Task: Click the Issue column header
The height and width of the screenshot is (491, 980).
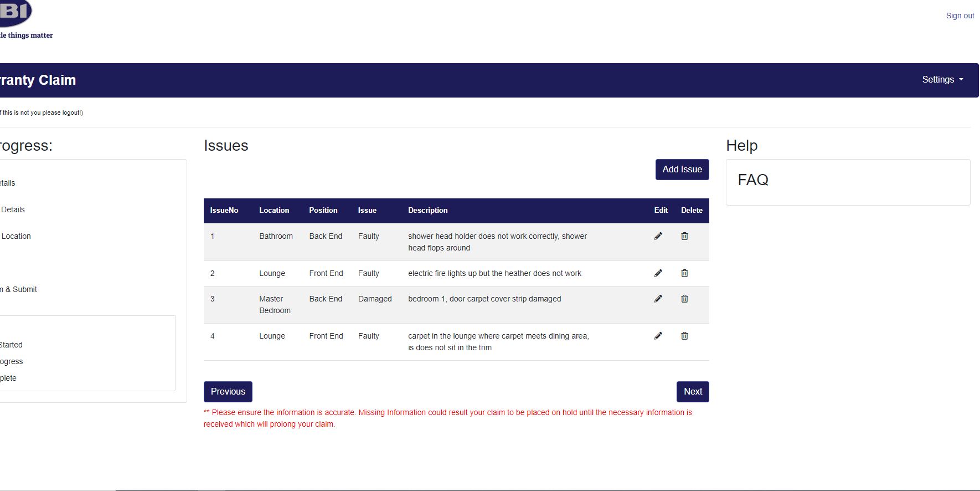Action: [x=367, y=211]
